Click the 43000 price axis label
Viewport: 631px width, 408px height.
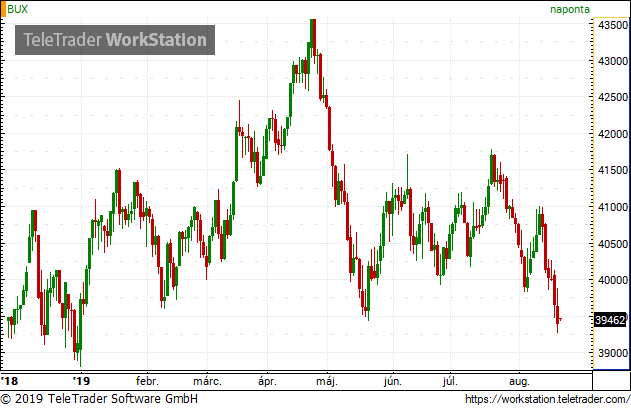612,61
